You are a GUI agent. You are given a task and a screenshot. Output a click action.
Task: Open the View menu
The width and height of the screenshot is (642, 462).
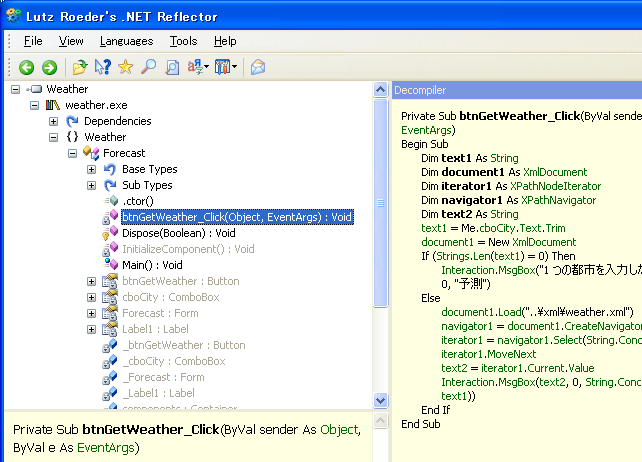[71, 41]
